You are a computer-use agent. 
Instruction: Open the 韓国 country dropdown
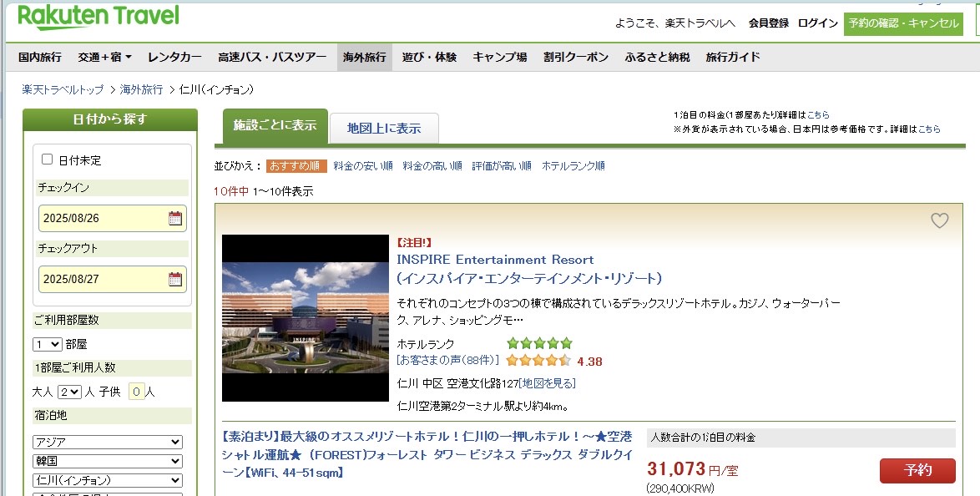(108, 462)
